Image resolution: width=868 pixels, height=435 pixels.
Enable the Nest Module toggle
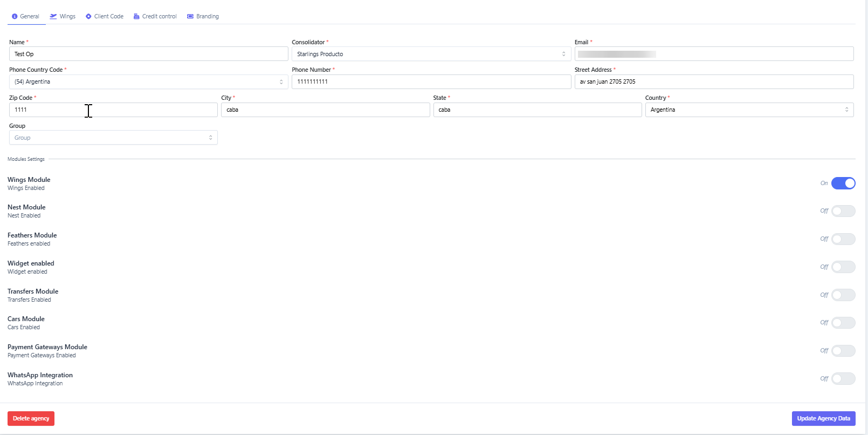pos(843,211)
